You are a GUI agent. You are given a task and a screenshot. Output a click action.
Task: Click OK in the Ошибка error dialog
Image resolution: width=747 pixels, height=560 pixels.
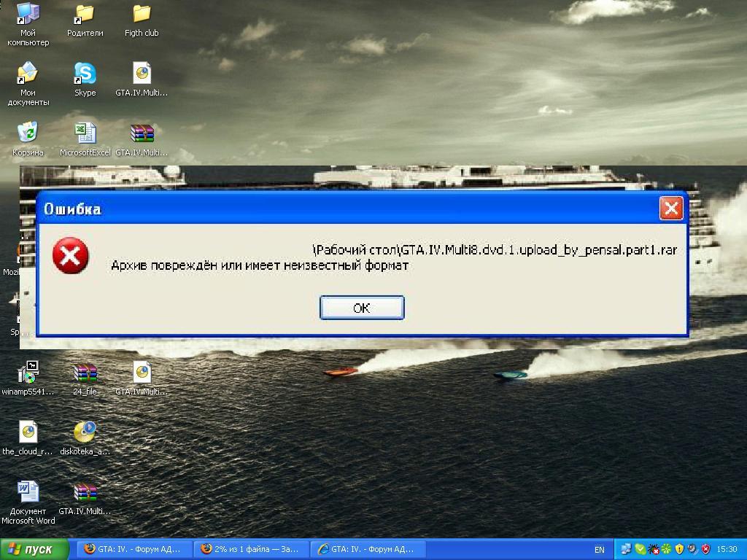(362, 308)
